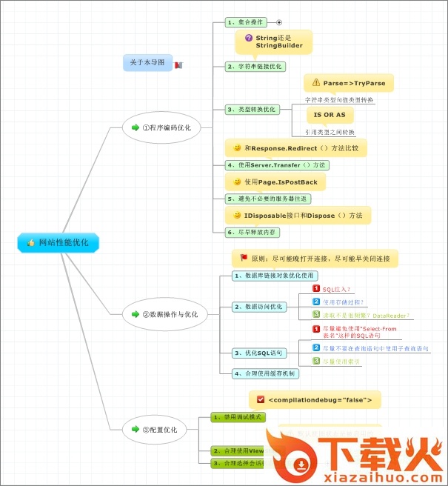448x486 pixels.
Task: Click priority 1 icon beside Select-From item
Action: (316, 329)
